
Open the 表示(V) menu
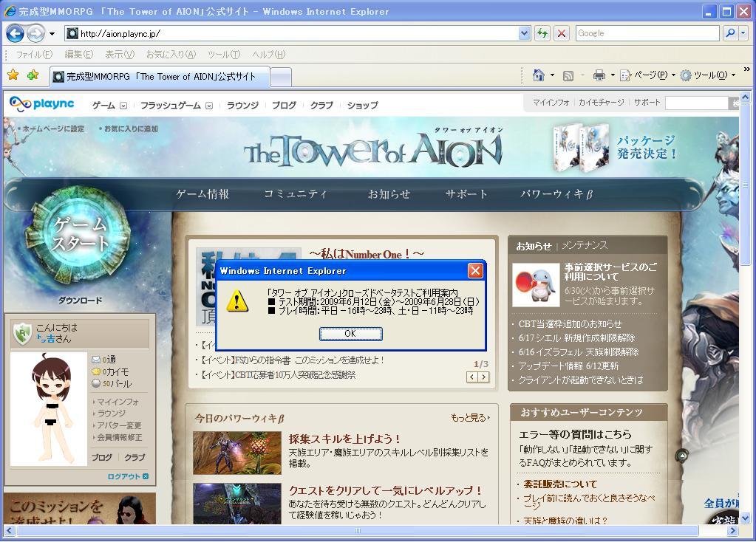(x=120, y=55)
